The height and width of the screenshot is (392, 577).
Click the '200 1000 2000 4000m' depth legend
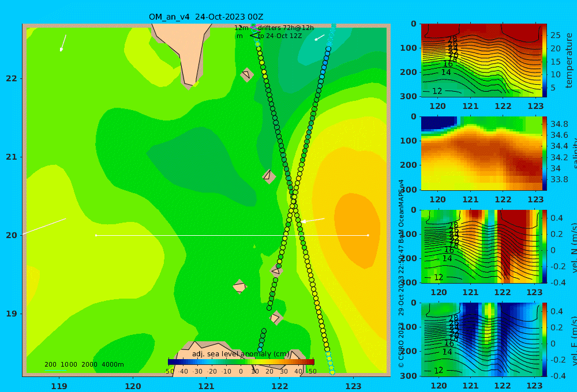coord(84,364)
